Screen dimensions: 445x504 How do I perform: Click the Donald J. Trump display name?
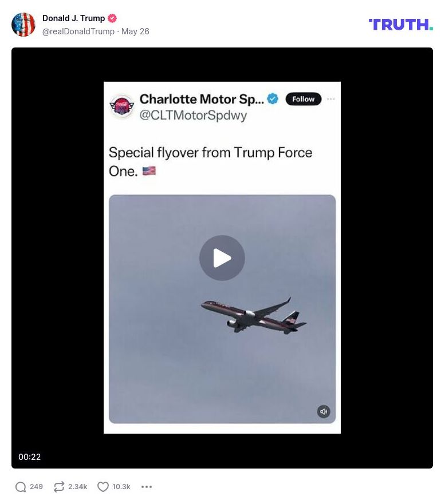point(73,18)
